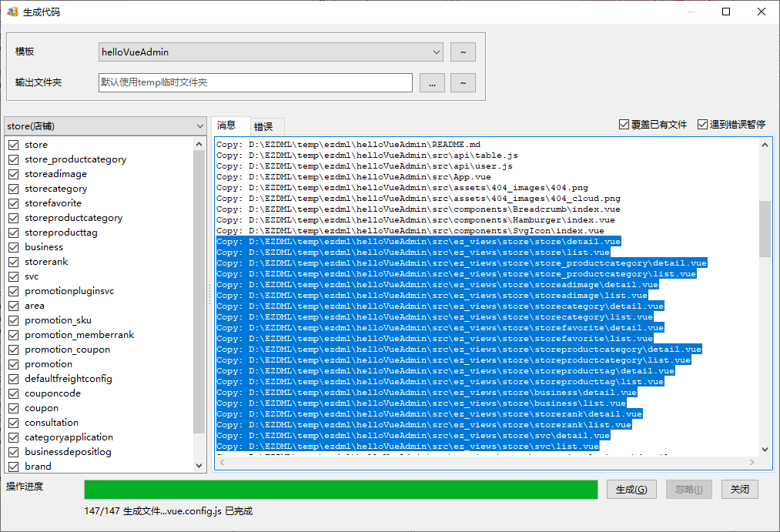The height and width of the screenshot is (532, 780).
Task: Click the ~ button beside the output folder field
Action: pyautogui.click(x=462, y=82)
